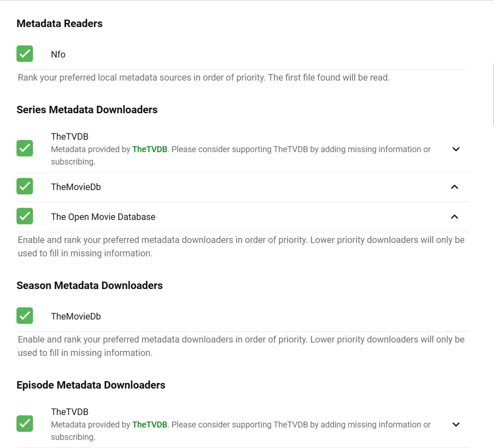Screen dimensions: 494x448
Task: Uncheck the Nfo metadata reader checkbox
Action: point(25,54)
